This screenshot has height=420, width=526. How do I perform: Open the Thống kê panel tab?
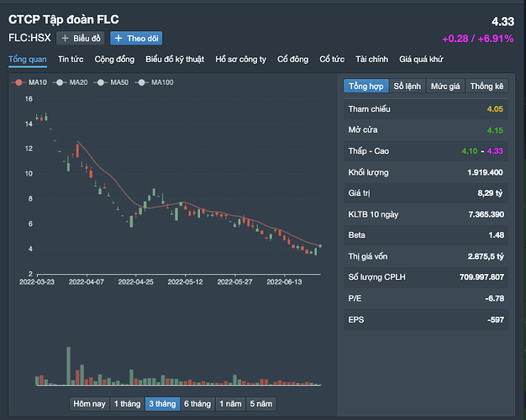tap(487, 87)
